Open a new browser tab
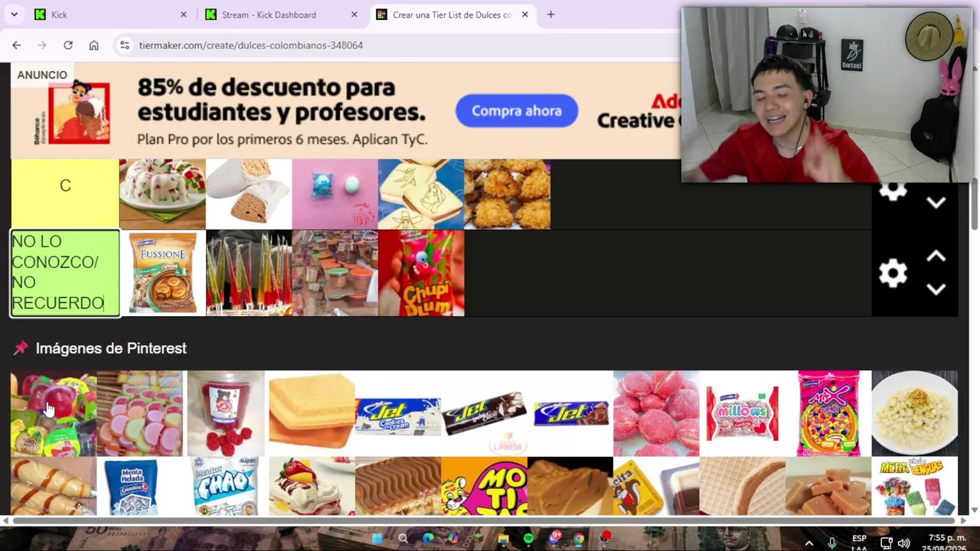 550,15
